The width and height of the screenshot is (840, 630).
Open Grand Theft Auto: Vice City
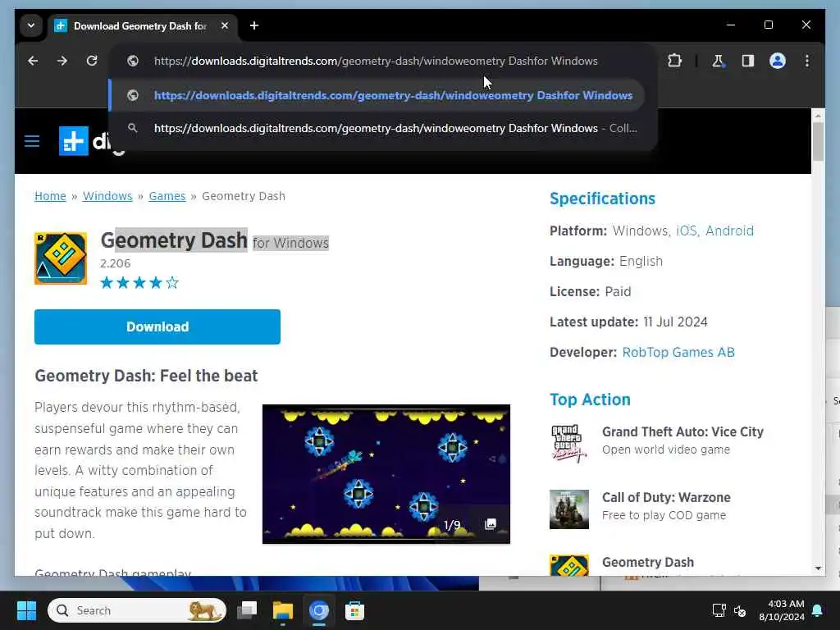click(x=682, y=431)
